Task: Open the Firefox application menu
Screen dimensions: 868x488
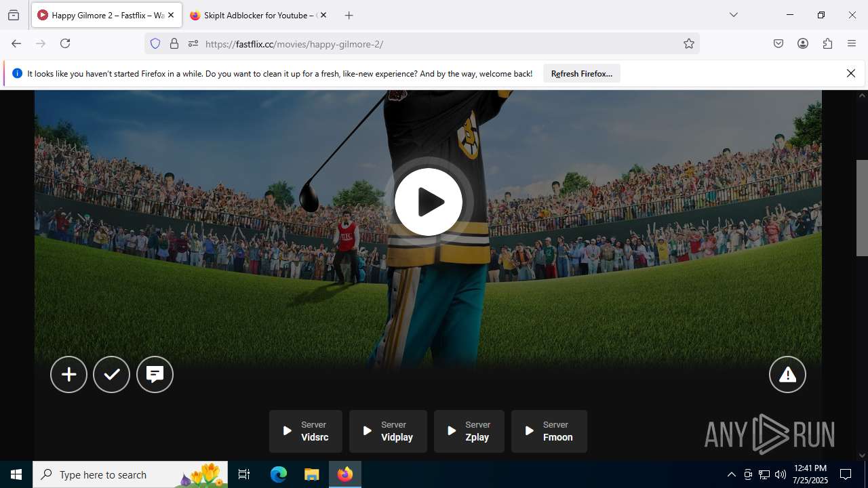Action: [852, 43]
